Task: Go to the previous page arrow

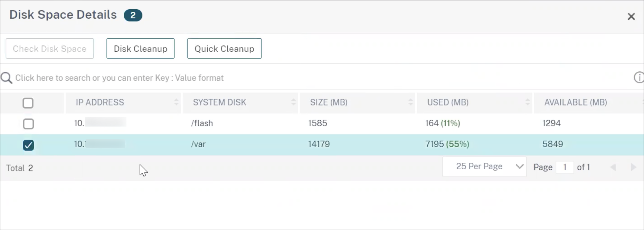Action: (613, 167)
